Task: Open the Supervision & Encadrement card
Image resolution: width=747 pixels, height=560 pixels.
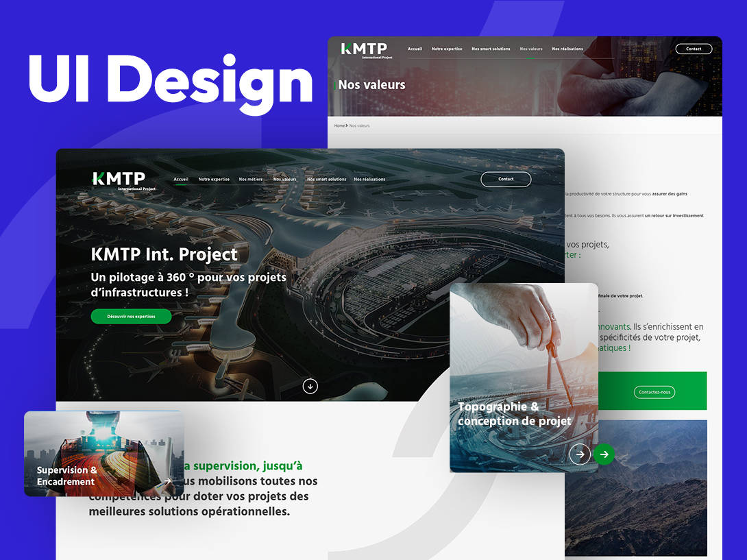Action: (104, 454)
